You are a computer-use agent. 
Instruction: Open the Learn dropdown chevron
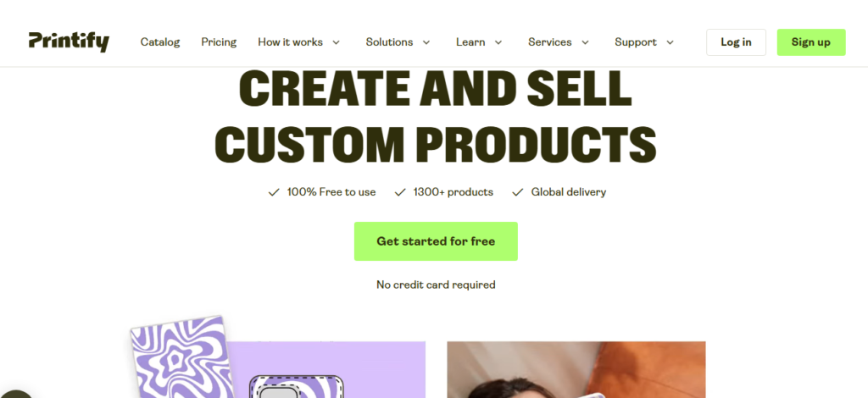tap(498, 42)
